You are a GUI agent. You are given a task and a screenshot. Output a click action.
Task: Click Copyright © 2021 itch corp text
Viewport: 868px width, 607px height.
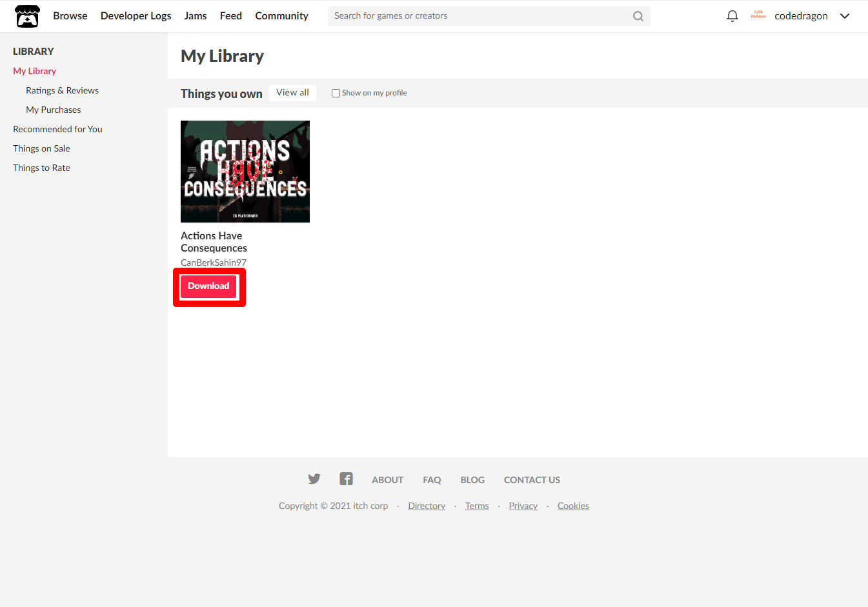pos(334,506)
